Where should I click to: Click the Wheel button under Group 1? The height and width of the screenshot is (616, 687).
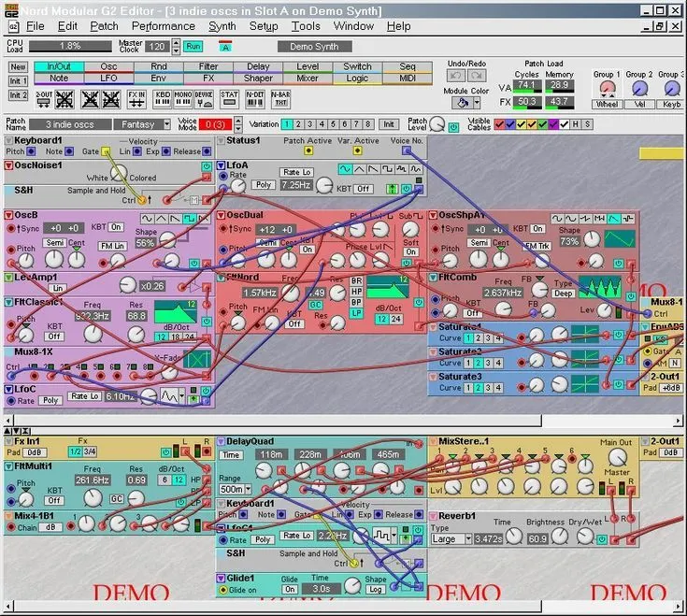[607, 105]
